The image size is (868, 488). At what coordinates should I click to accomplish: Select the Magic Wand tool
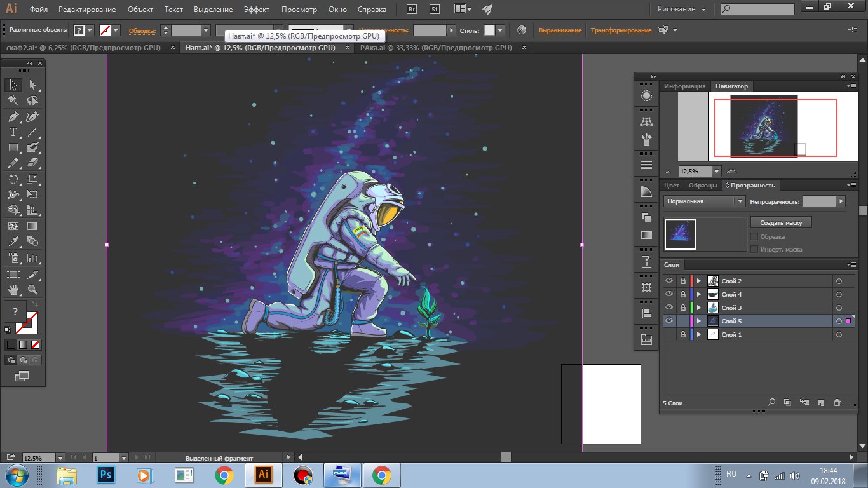(13, 100)
